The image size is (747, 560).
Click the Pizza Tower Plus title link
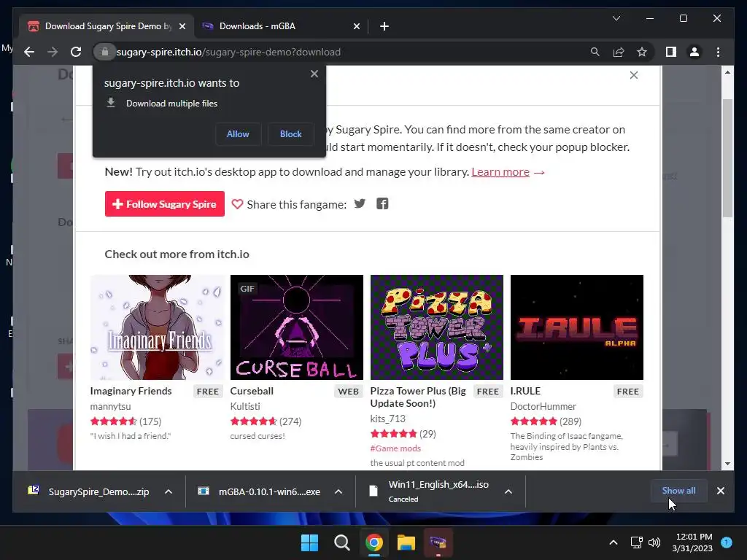coord(418,397)
